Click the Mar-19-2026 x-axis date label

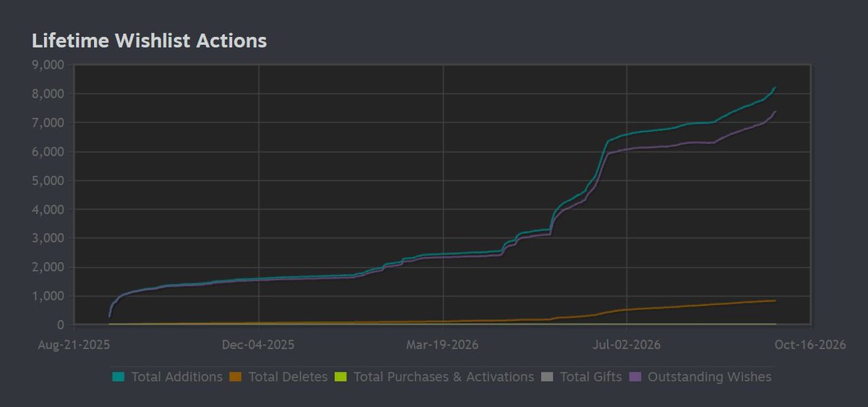tap(443, 345)
